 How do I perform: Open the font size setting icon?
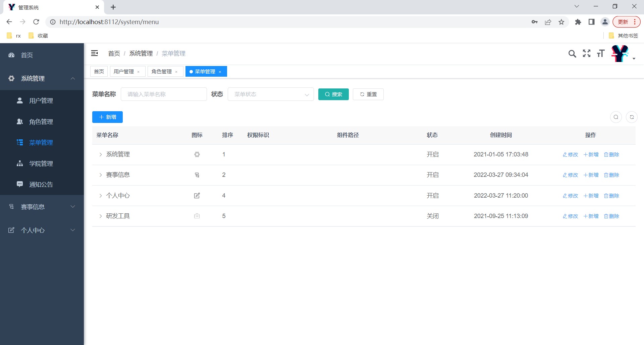[x=601, y=53]
